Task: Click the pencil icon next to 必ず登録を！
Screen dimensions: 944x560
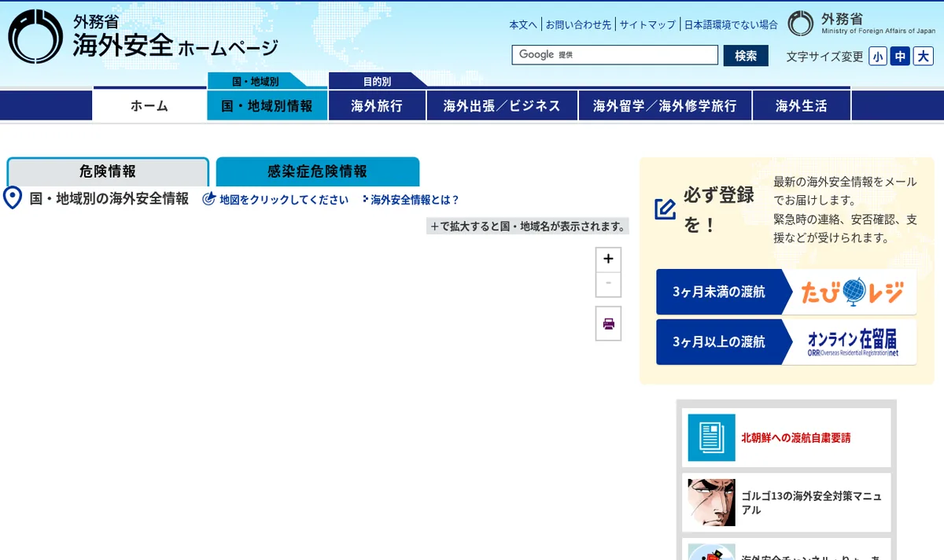Action: (666, 209)
